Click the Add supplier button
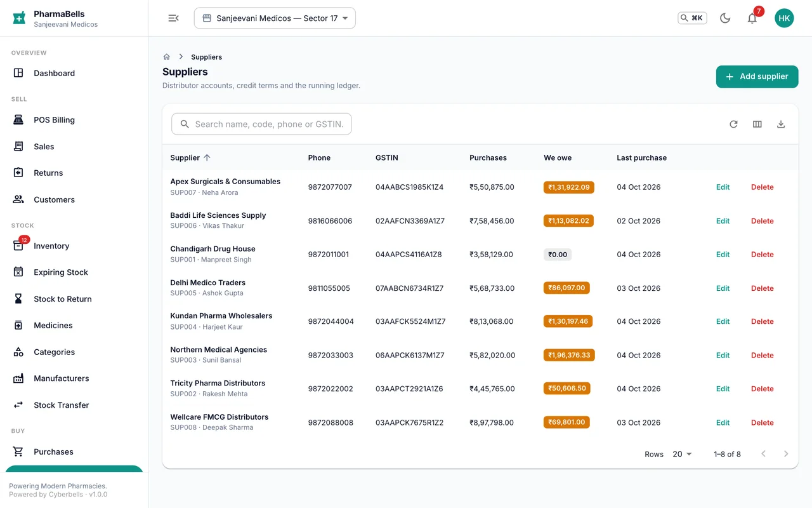This screenshot has width=812, height=508. coord(757,76)
